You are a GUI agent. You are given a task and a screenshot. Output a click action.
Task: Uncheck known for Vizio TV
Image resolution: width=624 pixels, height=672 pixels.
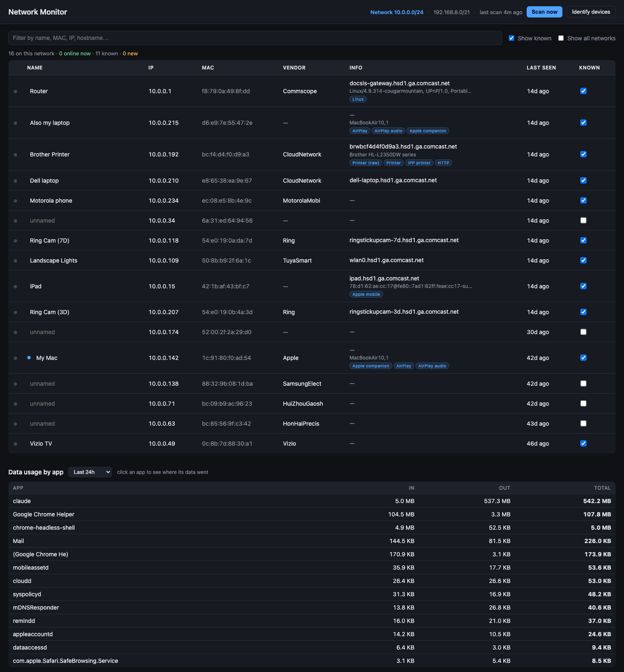click(583, 444)
